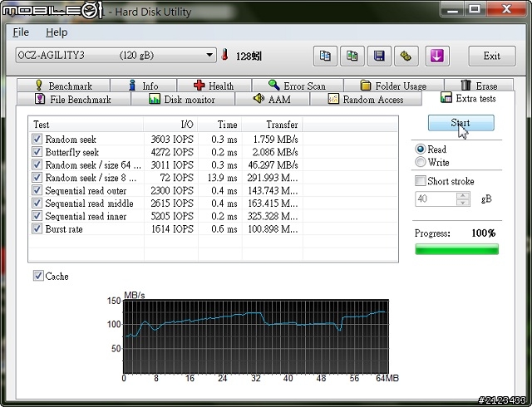Switch to the Erase tab
The image size is (532, 407).
[x=479, y=86]
